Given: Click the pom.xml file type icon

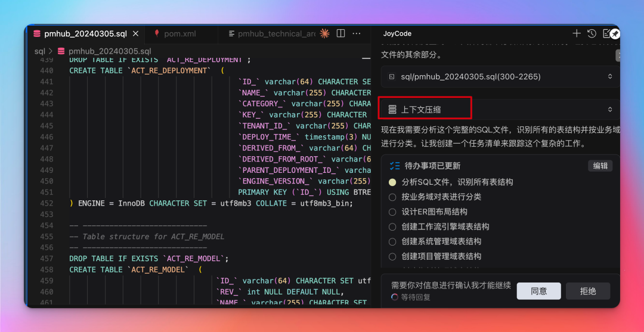Looking at the screenshot, I should click(156, 33).
